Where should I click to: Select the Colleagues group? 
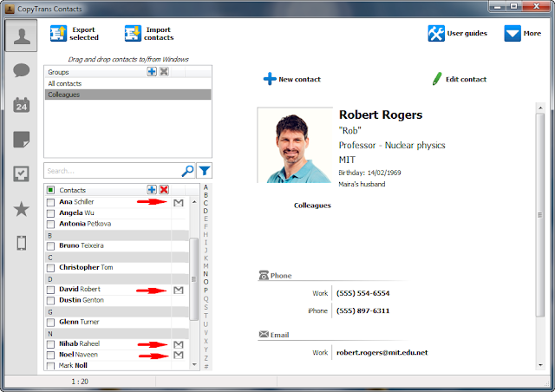127,95
